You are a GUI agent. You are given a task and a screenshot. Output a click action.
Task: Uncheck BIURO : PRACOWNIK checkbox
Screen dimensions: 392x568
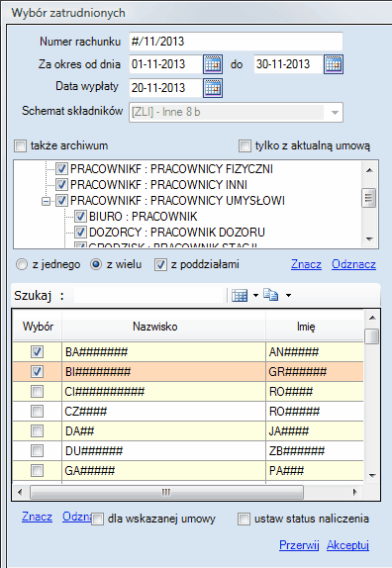[x=80, y=217]
